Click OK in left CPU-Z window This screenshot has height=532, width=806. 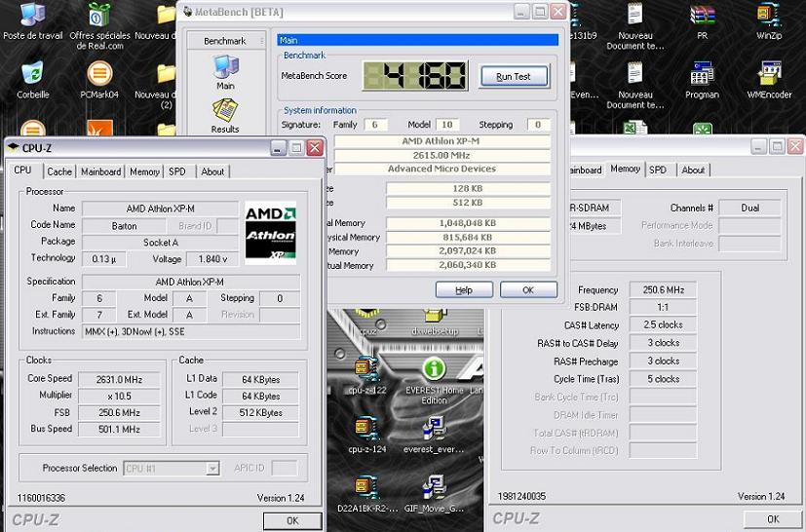coord(292,520)
